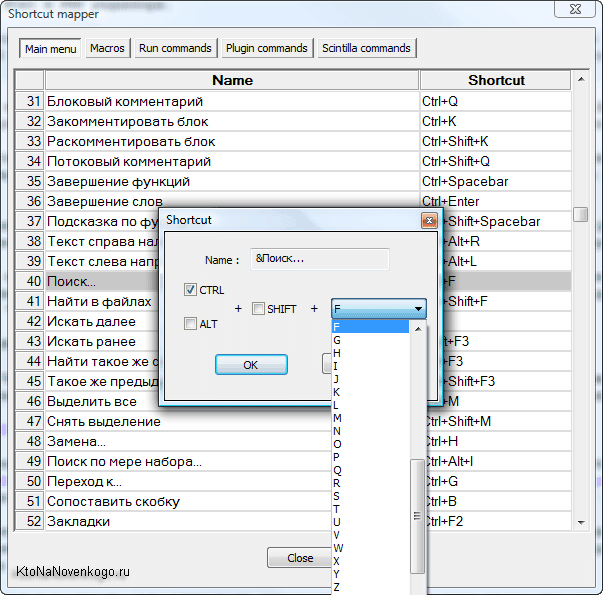Select row 46 Выделить все
603x595 pixels.
(102, 402)
